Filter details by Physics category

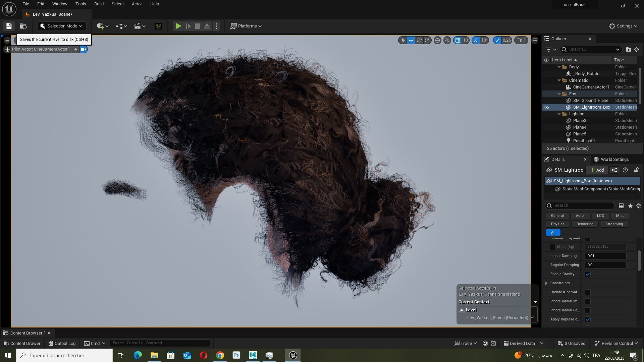tap(557, 224)
